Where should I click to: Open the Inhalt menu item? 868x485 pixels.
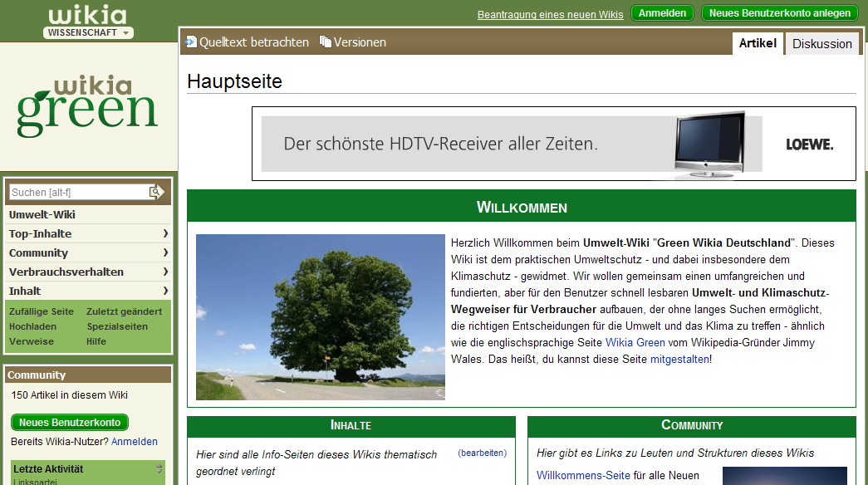(25, 291)
